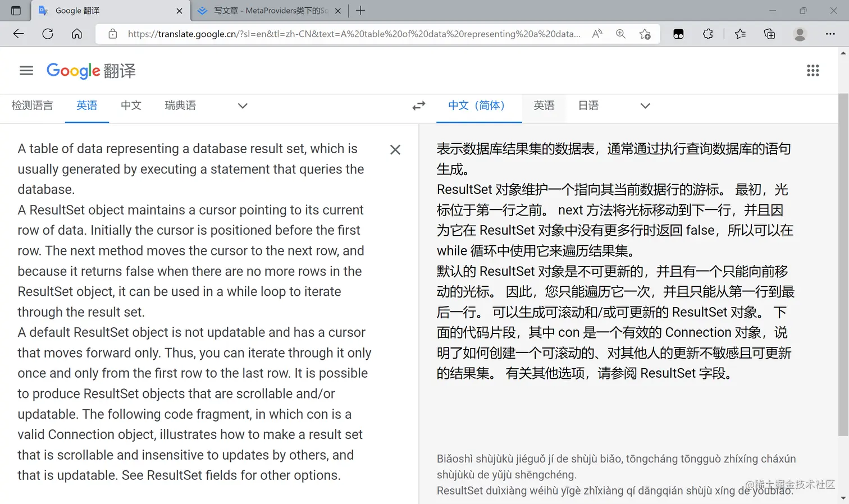This screenshot has height=504, width=849.
Task: Open a new browser tab
Action: [x=360, y=11]
